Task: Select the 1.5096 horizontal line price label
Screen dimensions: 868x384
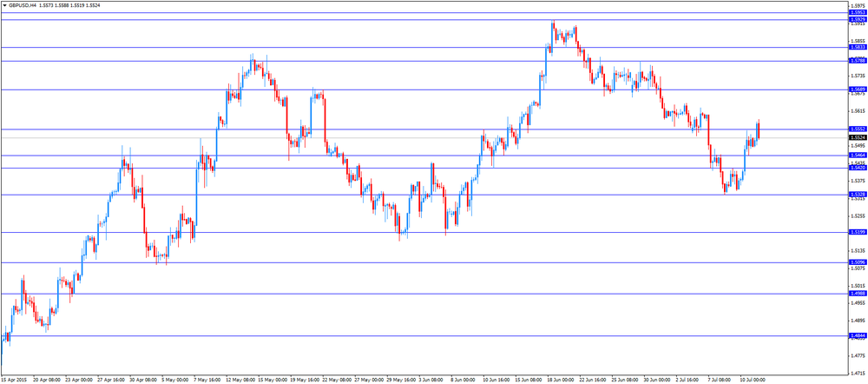Action: tap(858, 262)
